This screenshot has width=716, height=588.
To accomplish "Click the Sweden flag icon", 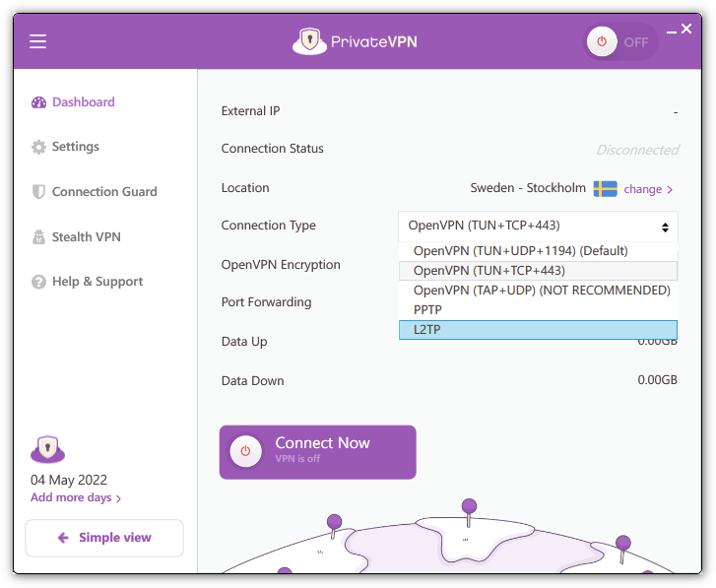I will tap(605, 188).
